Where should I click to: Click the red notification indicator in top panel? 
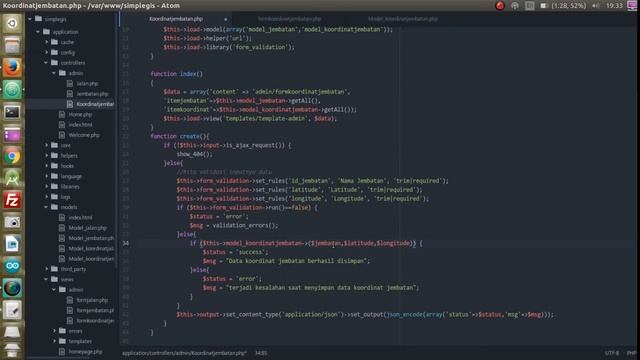coord(500,5)
